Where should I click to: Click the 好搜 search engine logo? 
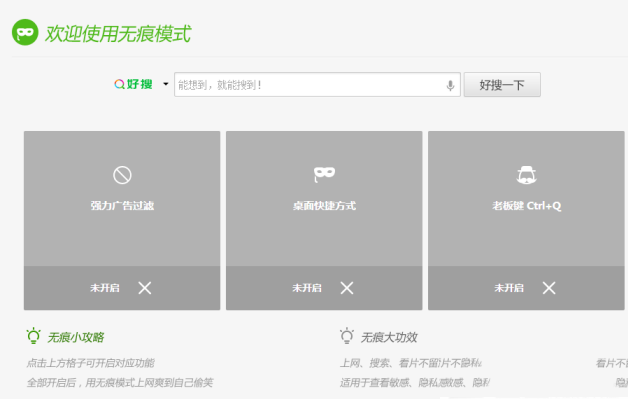[x=133, y=84]
